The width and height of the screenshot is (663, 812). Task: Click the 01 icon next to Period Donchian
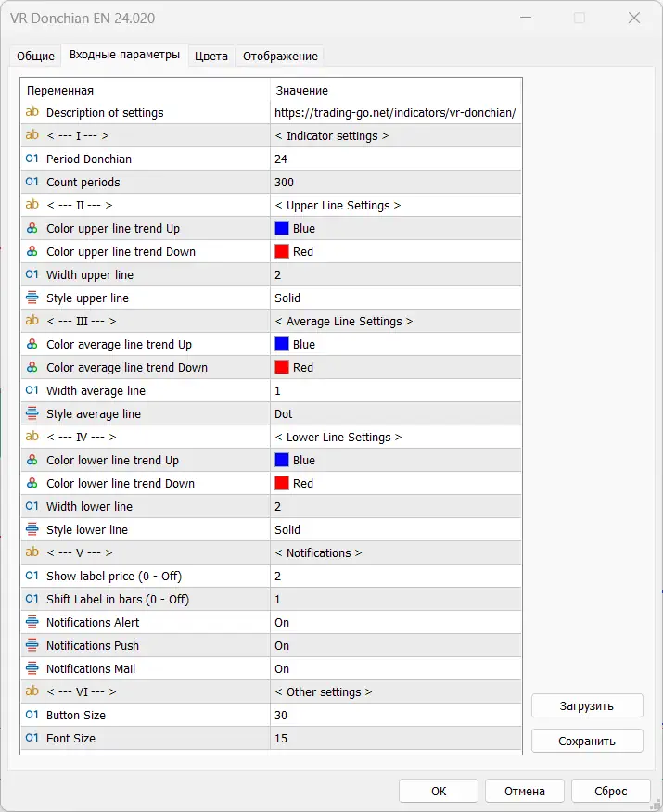(32, 159)
